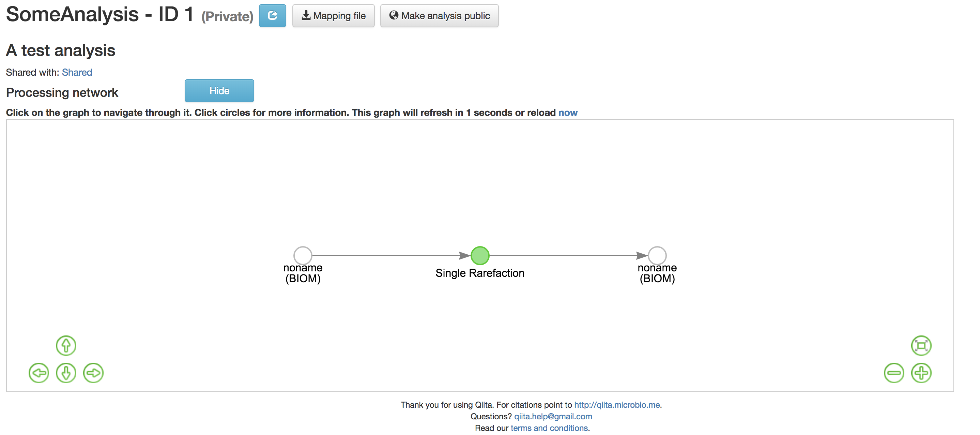The height and width of the screenshot is (435, 980).
Task: Zoom in the graph with plus icon
Action: (x=921, y=373)
